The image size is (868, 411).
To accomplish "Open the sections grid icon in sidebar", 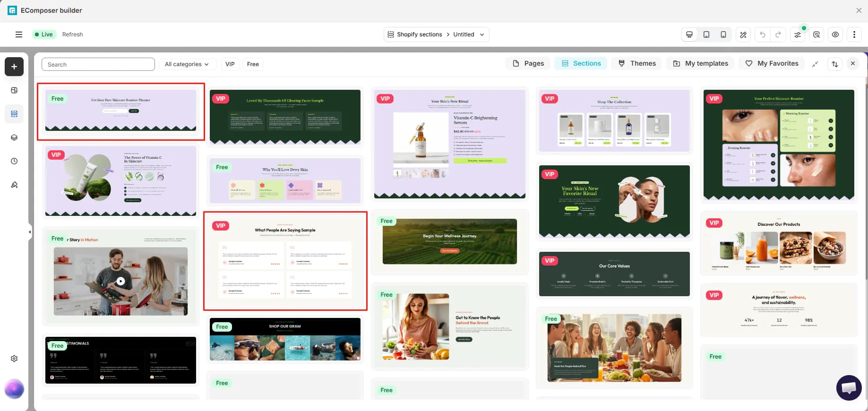I will pos(14,114).
